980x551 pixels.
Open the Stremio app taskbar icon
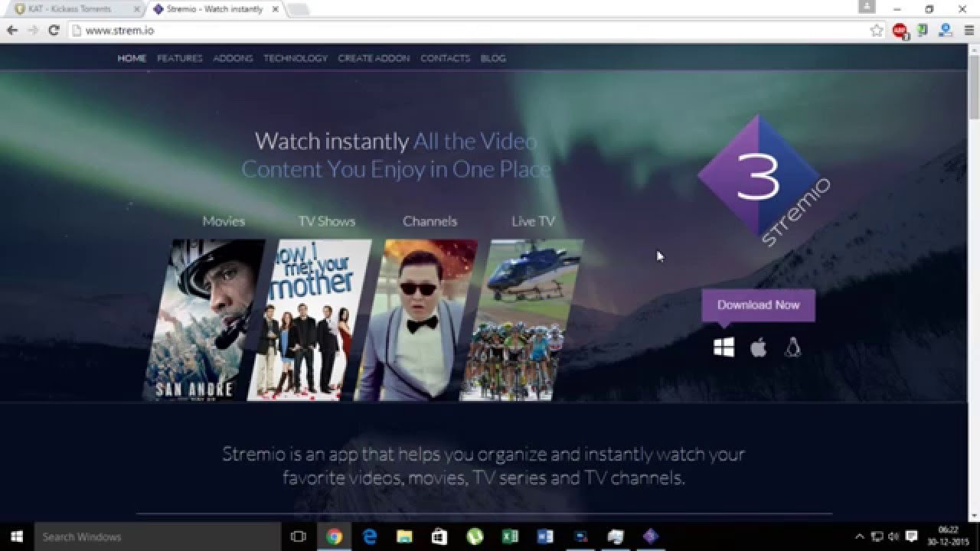651,536
